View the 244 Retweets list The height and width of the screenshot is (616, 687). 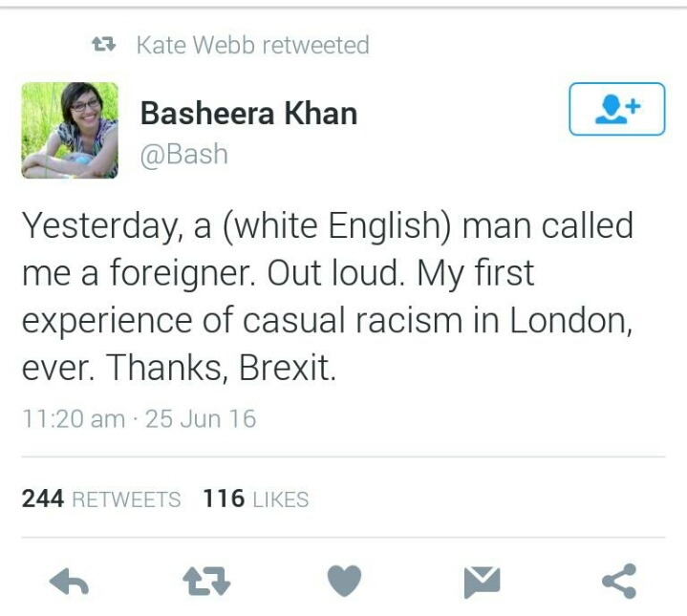pos(100,499)
